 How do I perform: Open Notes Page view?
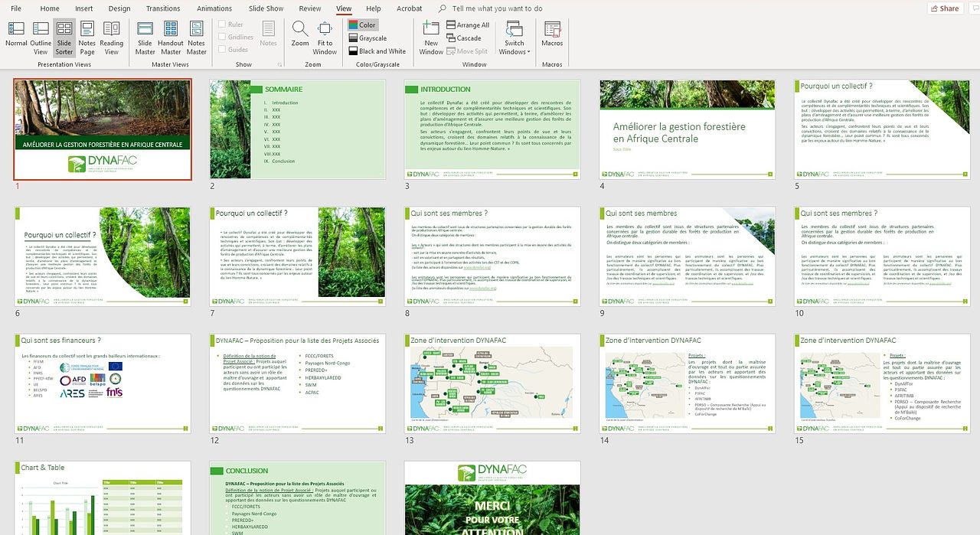click(87, 38)
